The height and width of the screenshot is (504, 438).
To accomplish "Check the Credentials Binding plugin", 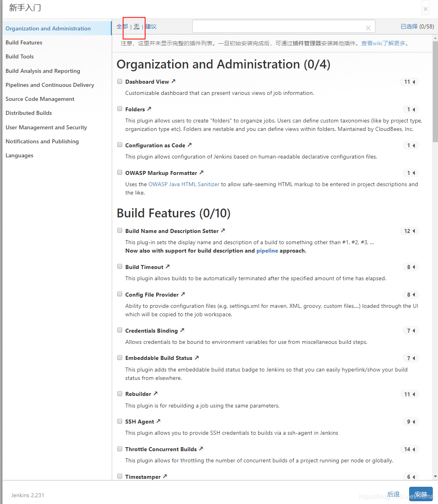I will tap(120, 330).
